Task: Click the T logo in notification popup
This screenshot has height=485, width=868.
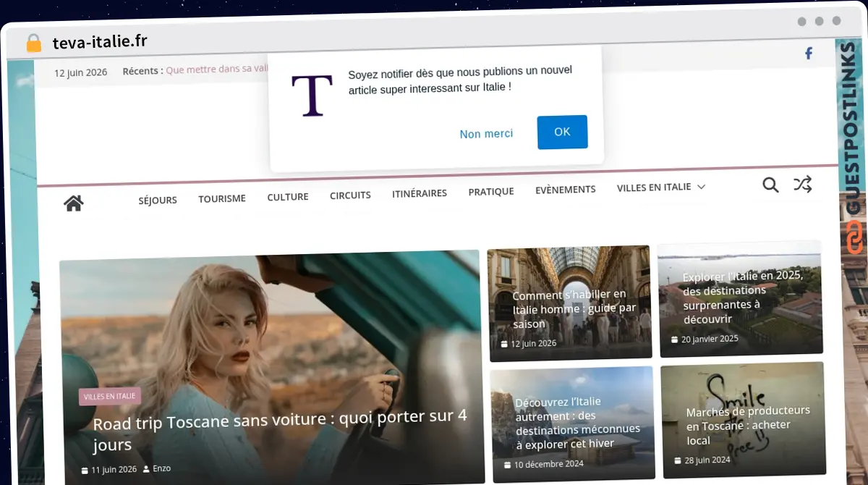Action: click(x=312, y=96)
